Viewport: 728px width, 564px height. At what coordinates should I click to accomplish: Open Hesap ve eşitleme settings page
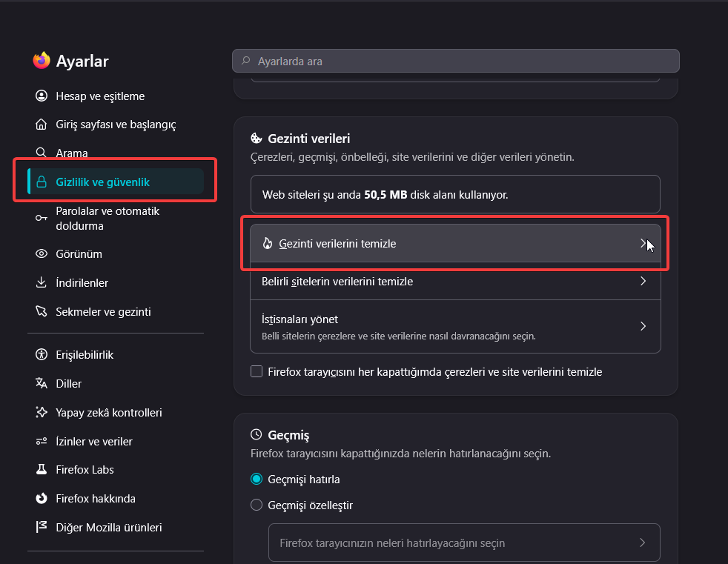tap(116, 96)
